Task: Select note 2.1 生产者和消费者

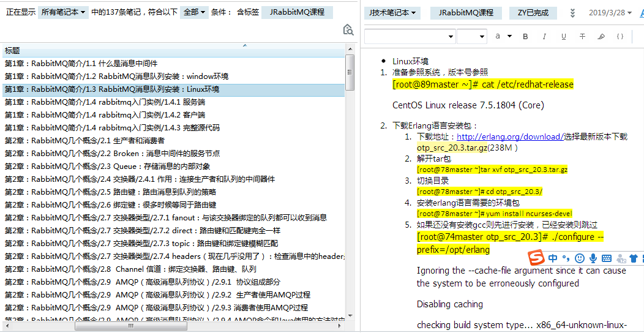Action: pyautogui.click(x=173, y=141)
